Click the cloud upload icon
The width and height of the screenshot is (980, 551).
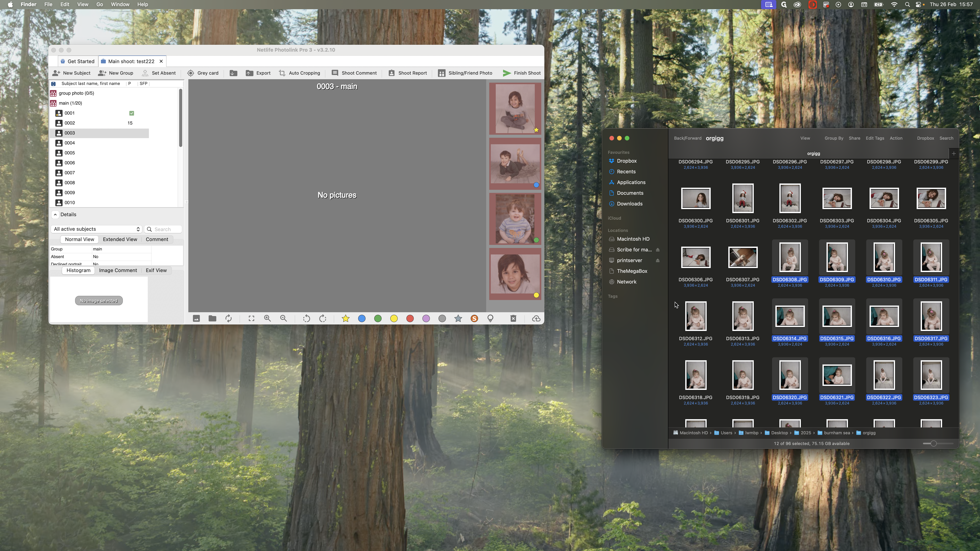536,319
